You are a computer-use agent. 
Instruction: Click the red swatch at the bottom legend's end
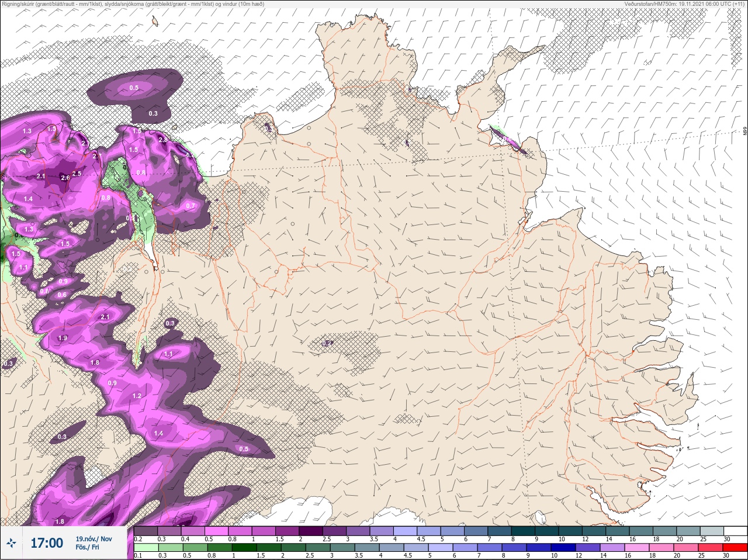coord(735,548)
